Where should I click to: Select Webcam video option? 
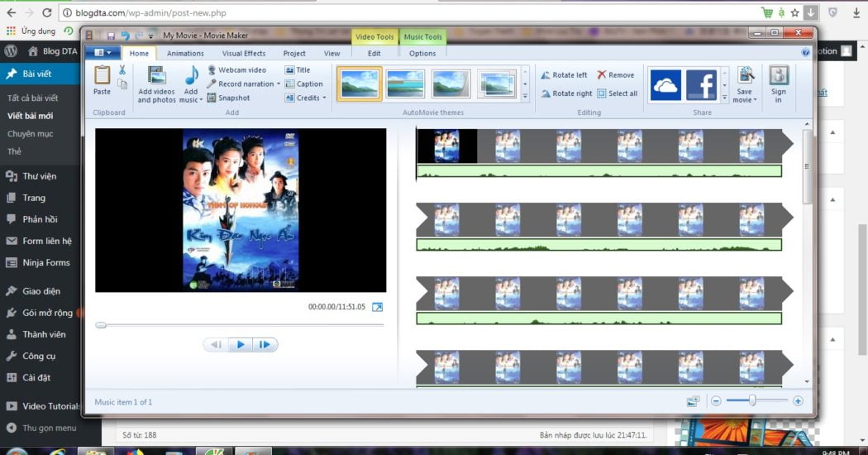tap(237, 69)
